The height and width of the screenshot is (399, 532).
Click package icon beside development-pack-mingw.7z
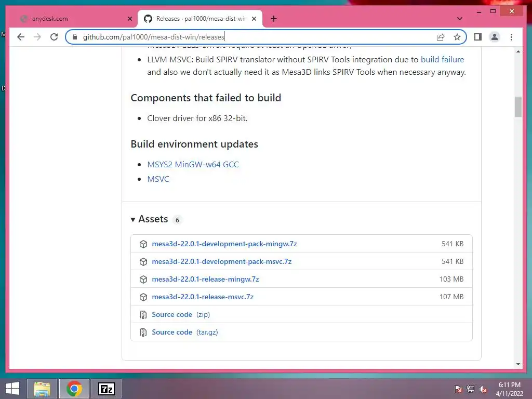tap(143, 244)
